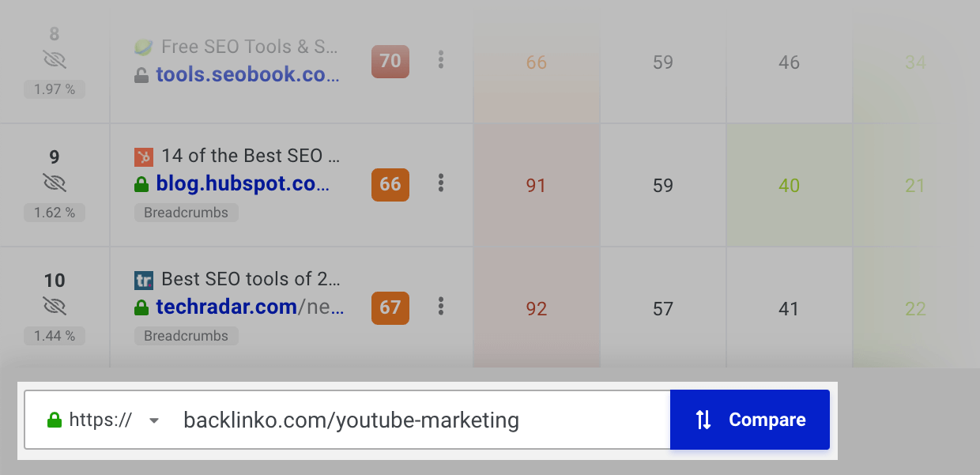Toggle visibility eye for result 10
This screenshot has width=980, height=475.
55,307
